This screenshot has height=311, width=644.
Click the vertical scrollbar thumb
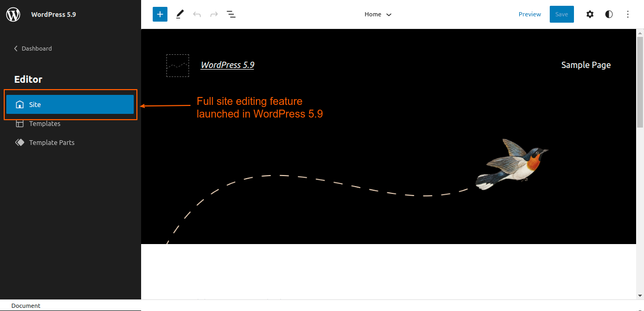640,82
